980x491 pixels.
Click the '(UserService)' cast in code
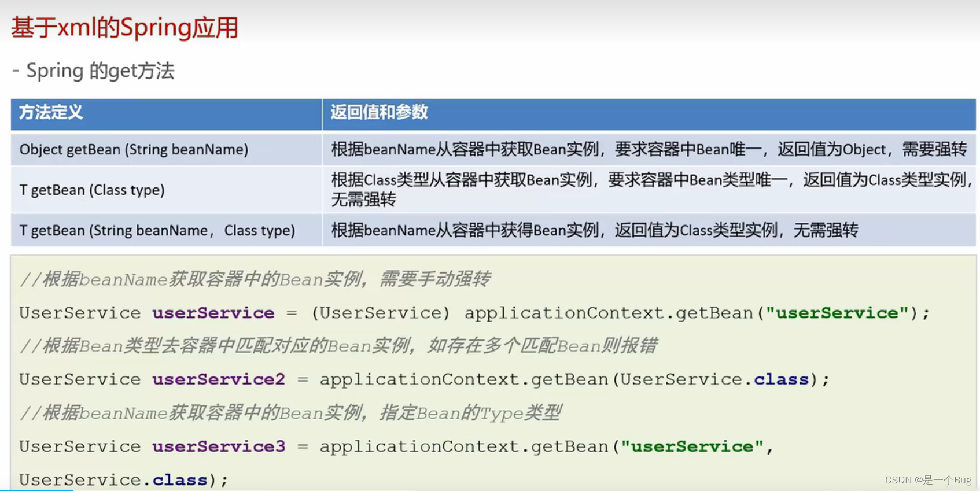pos(381,313)
